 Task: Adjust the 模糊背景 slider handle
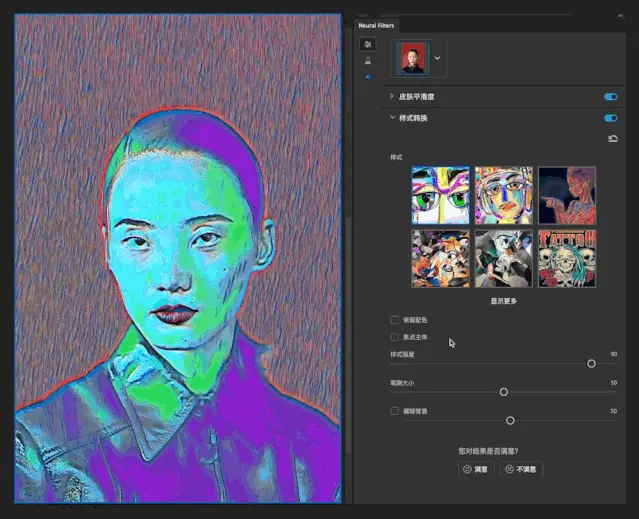coord(510,420)
